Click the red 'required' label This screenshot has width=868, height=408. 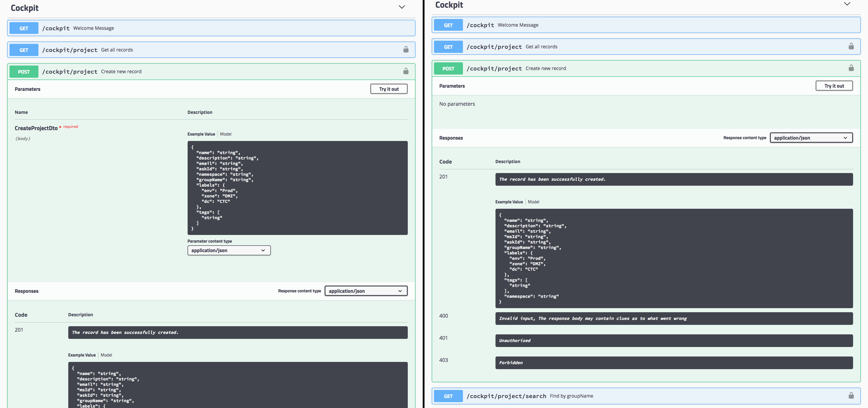[71, 127]
